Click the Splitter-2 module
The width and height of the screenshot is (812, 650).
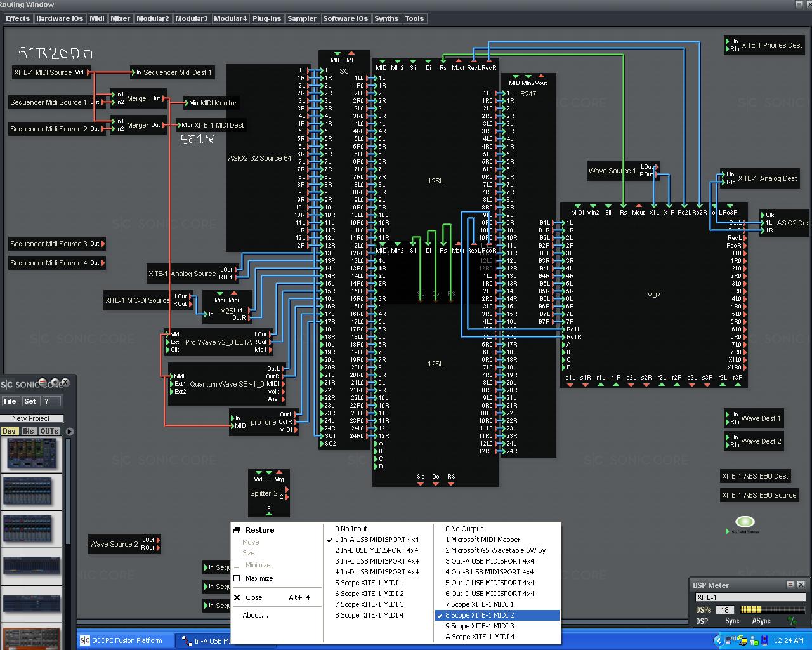tap(265, 493)
